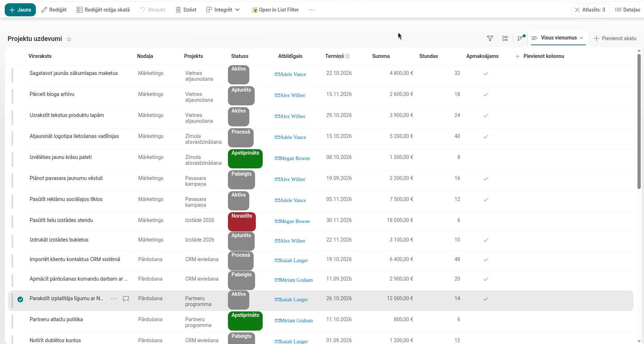Open the Visus vienumus view dropdown
The image size is (644, 344).
pyautogui.click(x=558, y=38)
